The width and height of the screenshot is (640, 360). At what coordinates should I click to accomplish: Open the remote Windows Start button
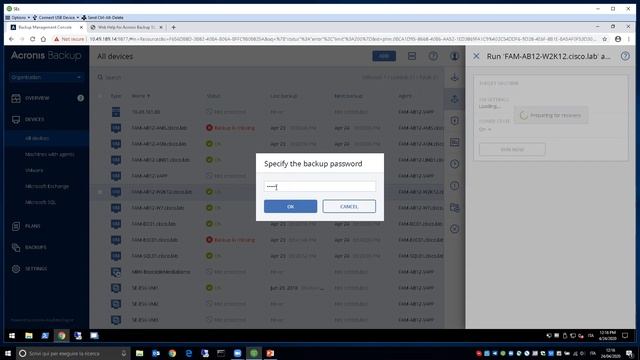click(12, 336)
